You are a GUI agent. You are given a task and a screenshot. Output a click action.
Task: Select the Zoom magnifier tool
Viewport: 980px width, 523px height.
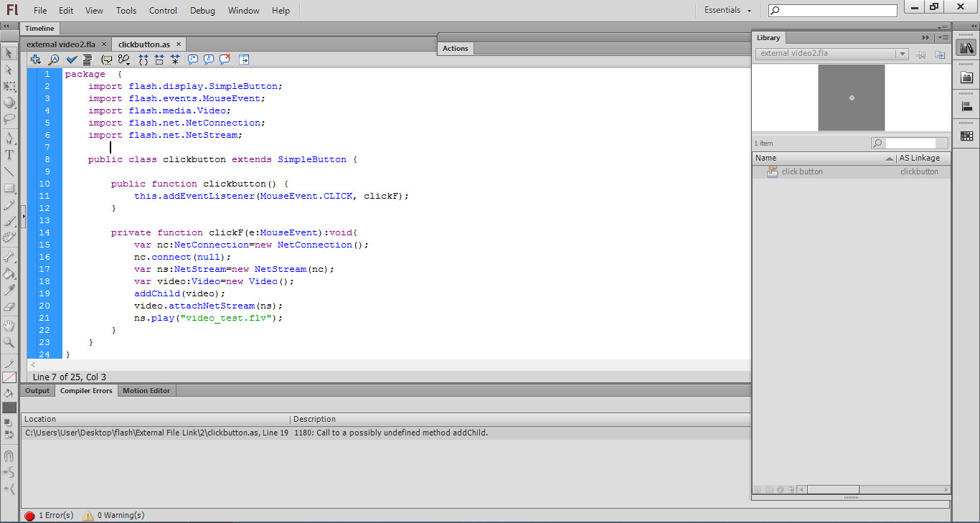[x=9, y=342]
